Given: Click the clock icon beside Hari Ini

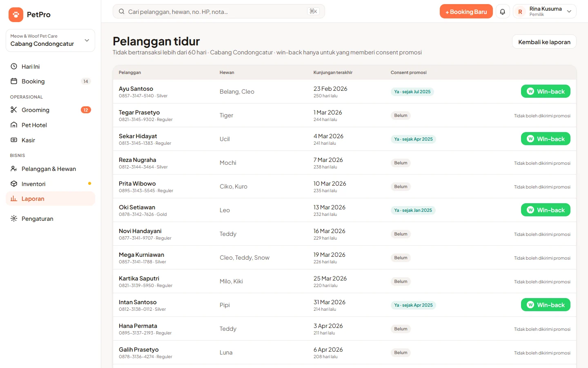Looking at the screenshot, I should click(14, 66).
